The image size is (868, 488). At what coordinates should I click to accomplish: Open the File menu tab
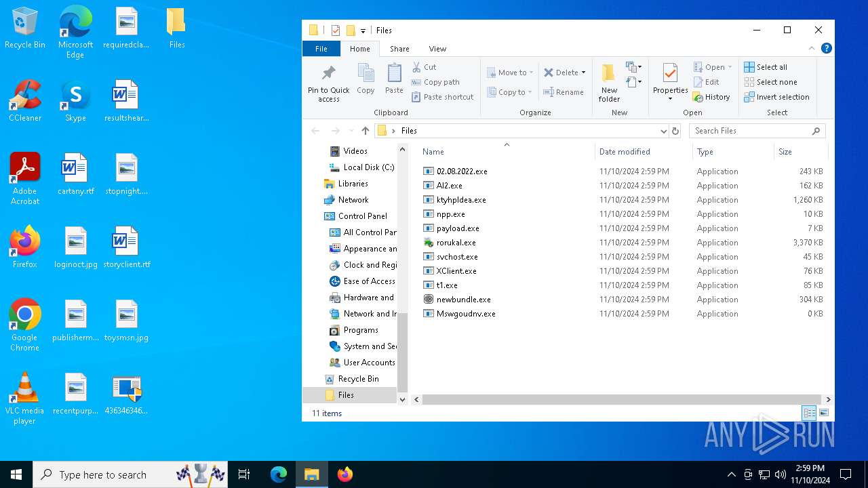(x=321, y=49)
